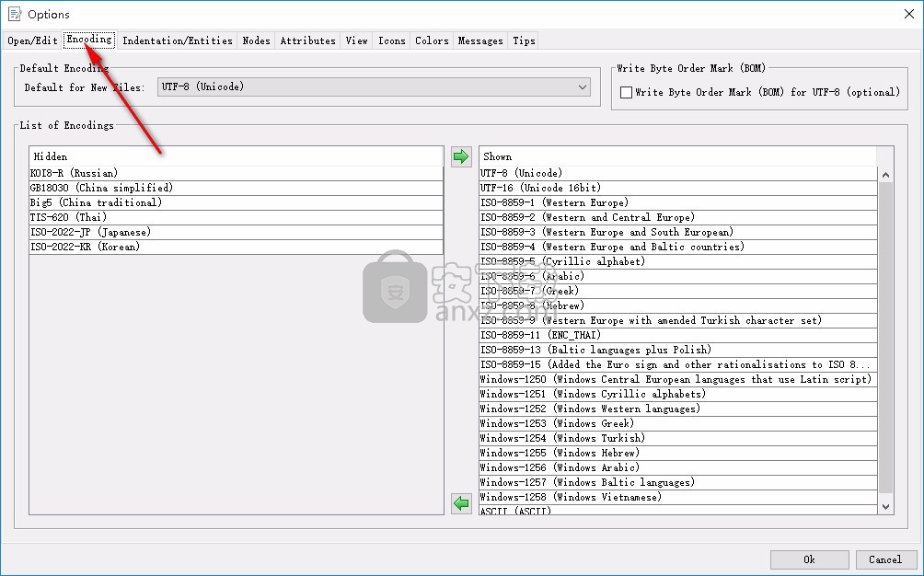Select ISO-8859-4 Baltic countries row

(678, 247)
